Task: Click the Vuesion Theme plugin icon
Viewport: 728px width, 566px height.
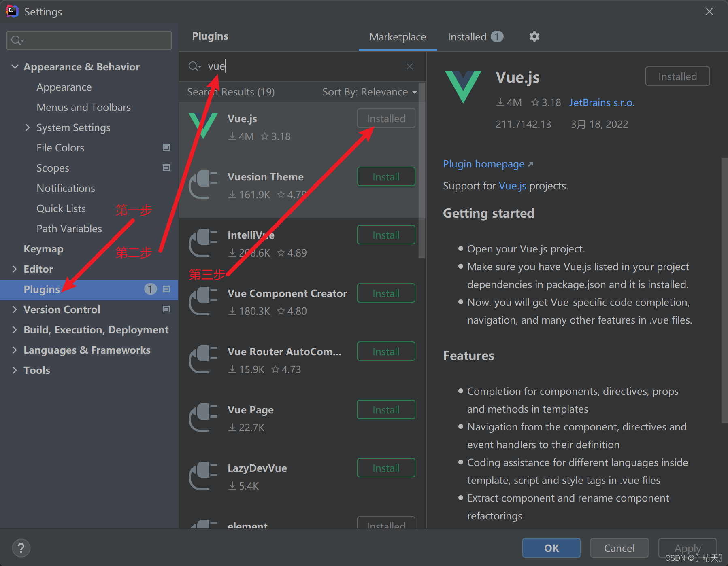Action: click(x=204, y=185)
